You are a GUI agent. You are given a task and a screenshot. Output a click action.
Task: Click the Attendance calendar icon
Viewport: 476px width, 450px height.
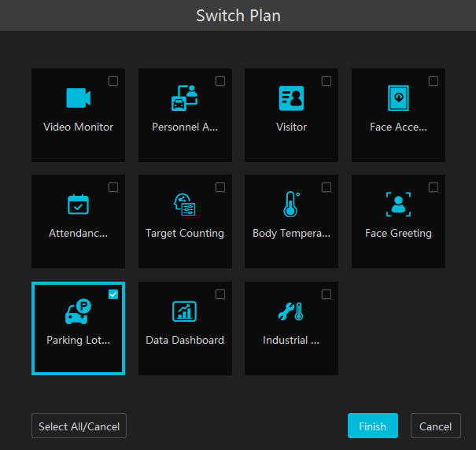78,205
